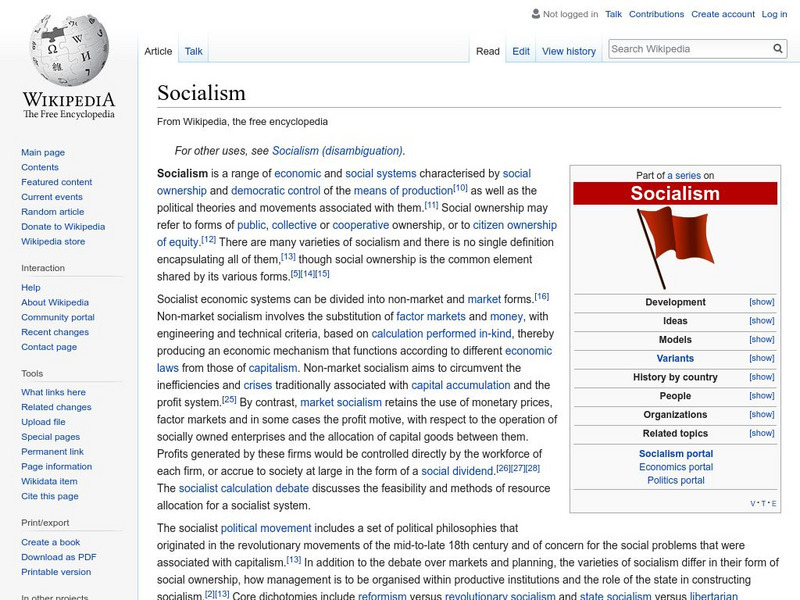Switch to the Talk tab
This screenshot has height=600, width=800.
point(192,50)
